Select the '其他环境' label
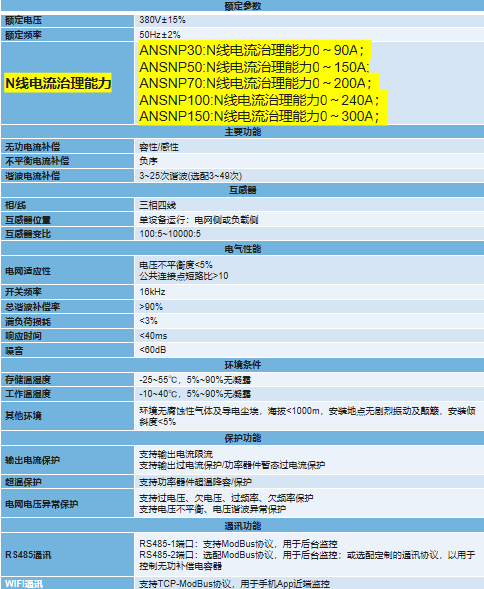 pos(23,416)
